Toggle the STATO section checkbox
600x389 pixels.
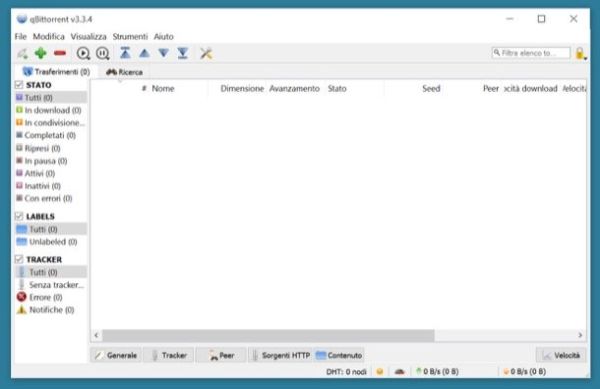click(x=19, y=85)
